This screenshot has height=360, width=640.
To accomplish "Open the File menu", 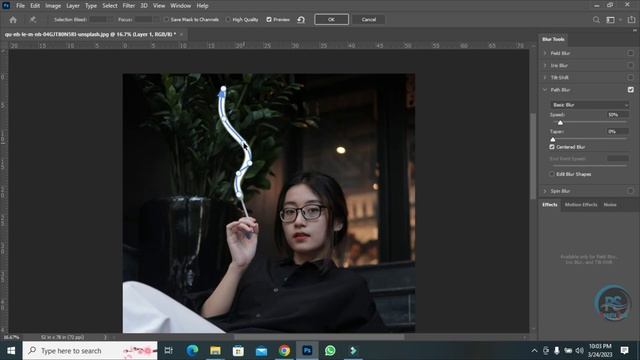I will 20,6.
